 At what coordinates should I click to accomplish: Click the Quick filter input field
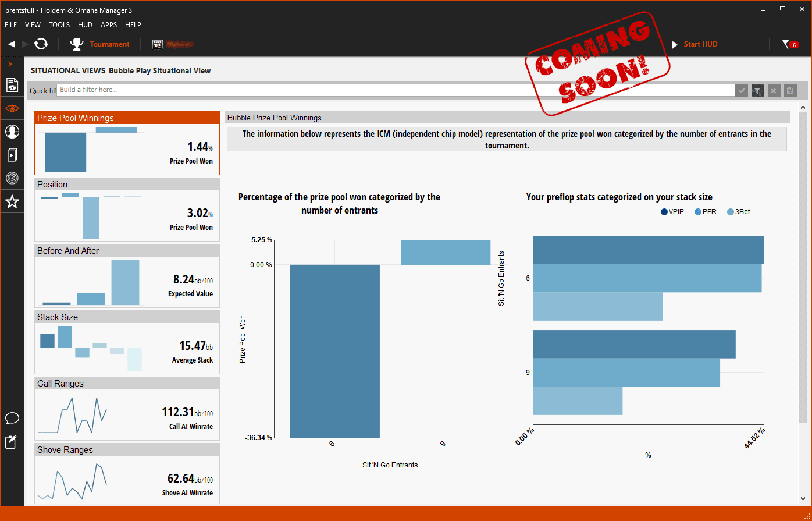point(396,90)
